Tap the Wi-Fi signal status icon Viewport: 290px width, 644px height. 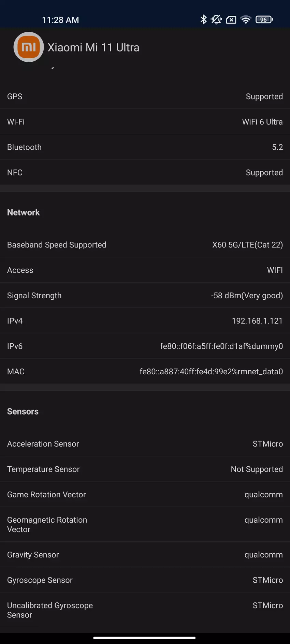pyautogui.click(x=246, y=19)
